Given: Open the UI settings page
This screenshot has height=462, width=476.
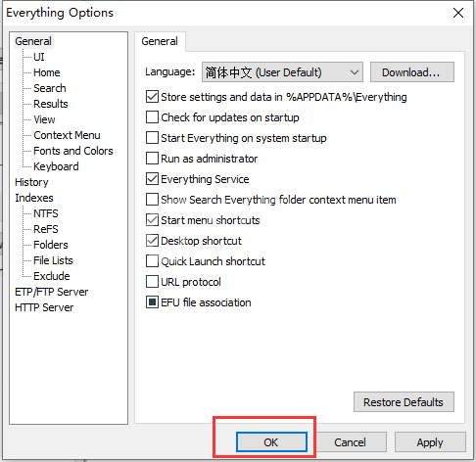Looking at the screenshot, I should [x=39, y=57].
